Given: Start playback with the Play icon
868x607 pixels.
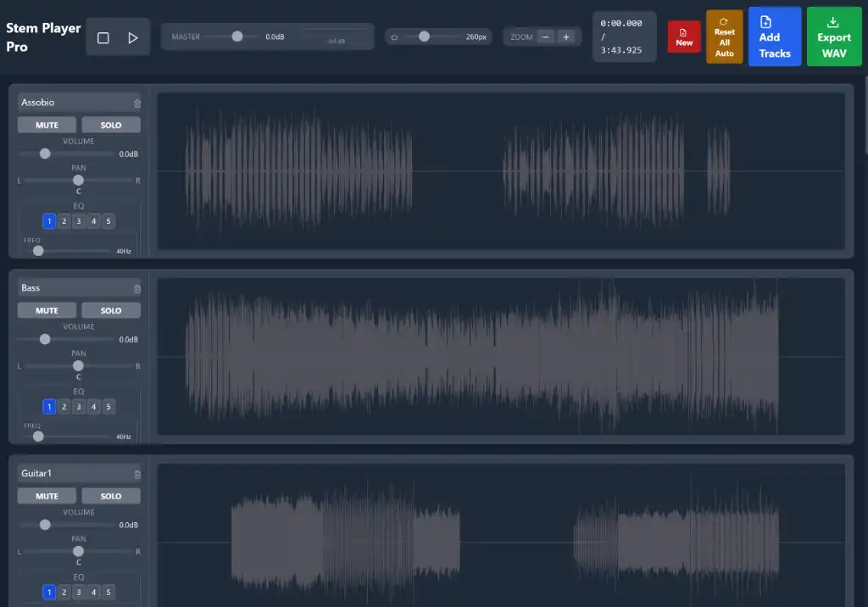Looking at the screenshot, I should (x=133, y=37).
